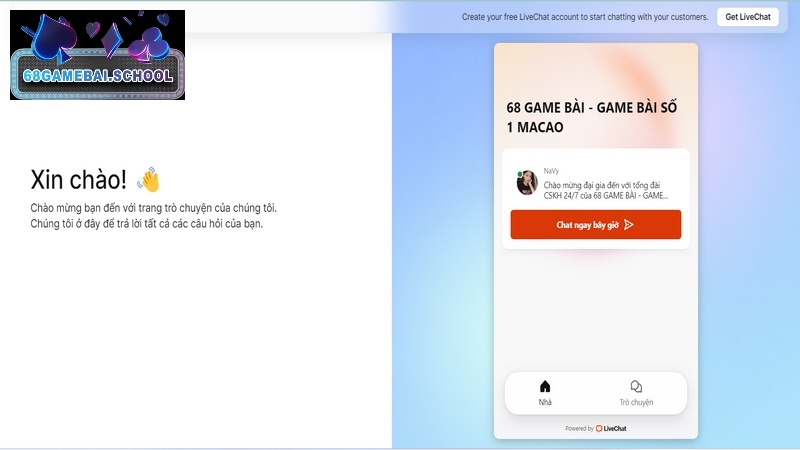The height and width of the screenshot is (450, 800).
Task: Click the 'Xin chào!' heading
Action: coord(79,180)
